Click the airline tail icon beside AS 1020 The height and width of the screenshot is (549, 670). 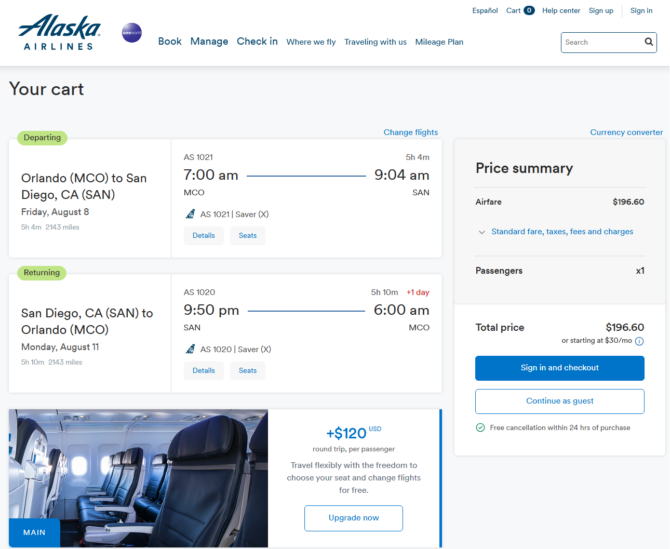point(191,349)
